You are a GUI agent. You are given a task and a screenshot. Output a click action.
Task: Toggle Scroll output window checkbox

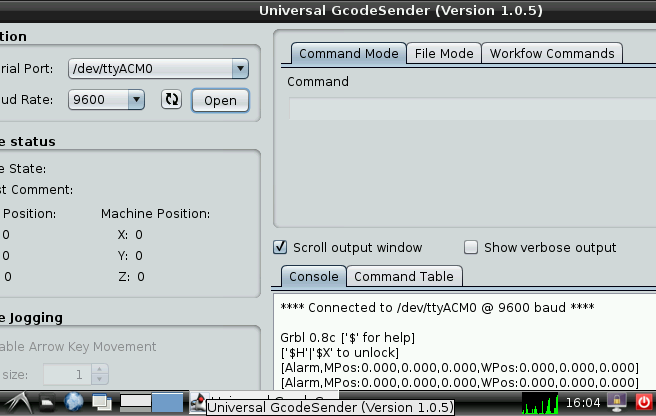click(x=280, y=247)
